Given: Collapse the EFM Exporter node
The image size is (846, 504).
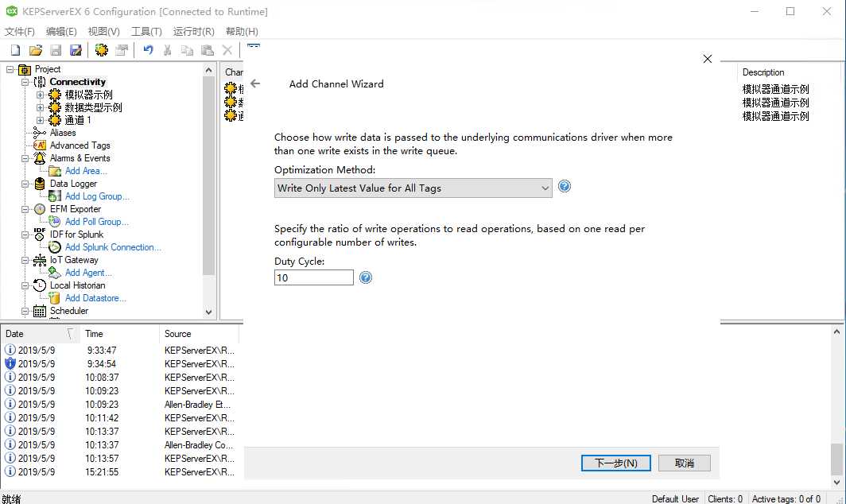Looking at the screenshot, I should [25, 209].
